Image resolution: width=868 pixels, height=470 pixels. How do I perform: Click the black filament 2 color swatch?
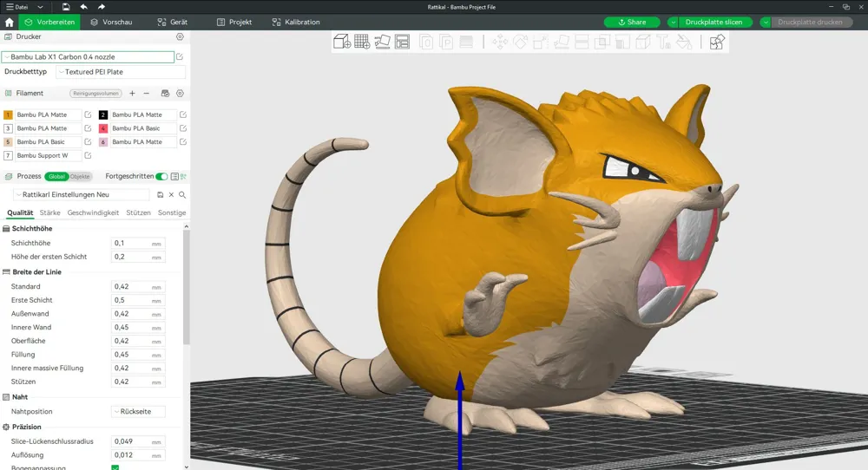[x=103, y=114]
